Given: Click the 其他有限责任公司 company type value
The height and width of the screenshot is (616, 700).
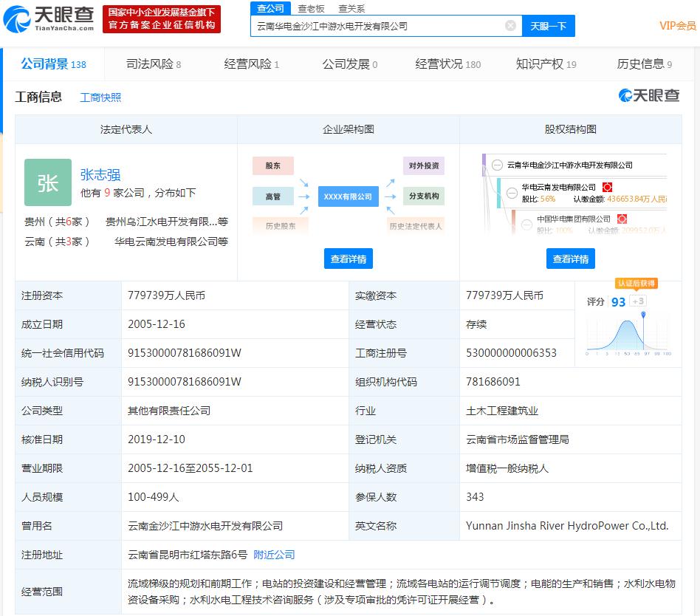Looking at the screenshot, I should [169, 411].
